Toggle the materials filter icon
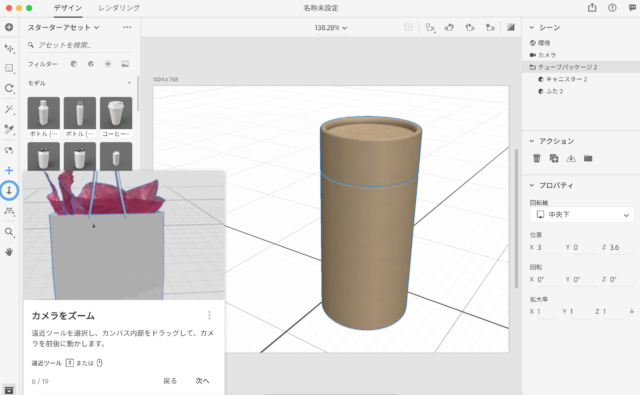 click(91, 64)
